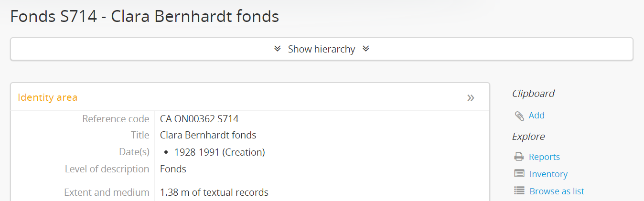
Task: Click the Inventory list icon
Action: tap(519, 174)
